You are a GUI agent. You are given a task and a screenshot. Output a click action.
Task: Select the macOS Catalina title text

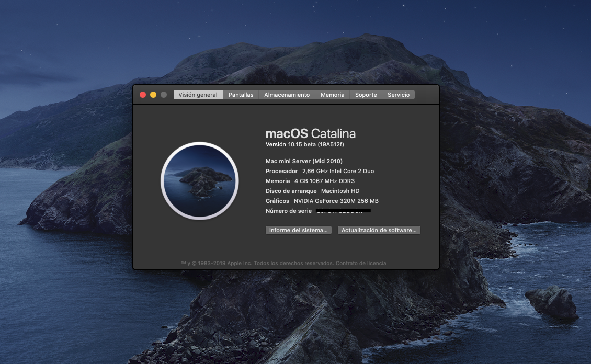(311, 133)
